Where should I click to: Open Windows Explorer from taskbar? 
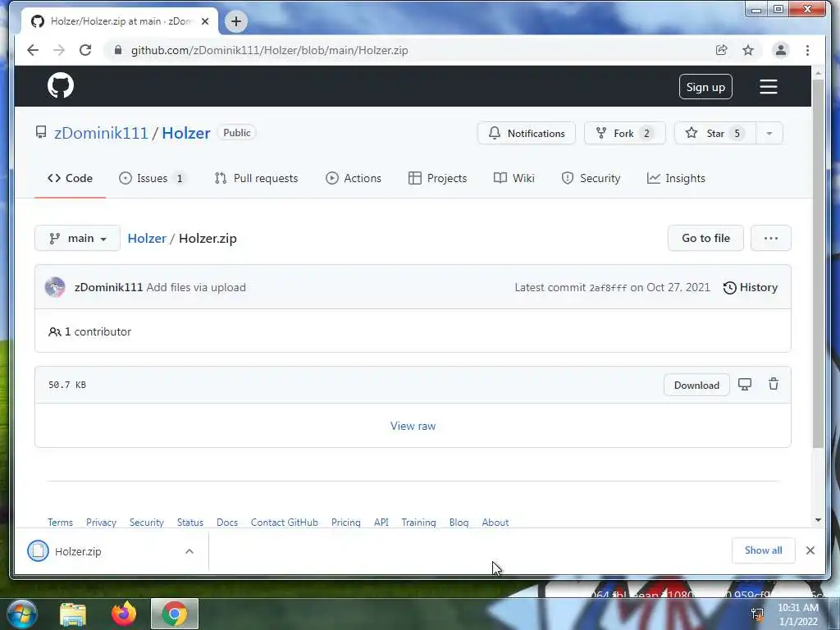(73, 614)
